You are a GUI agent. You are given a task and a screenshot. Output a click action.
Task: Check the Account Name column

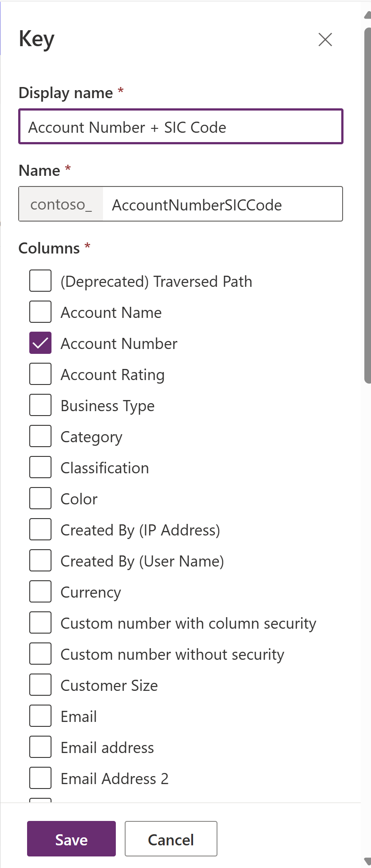[40, 312]
